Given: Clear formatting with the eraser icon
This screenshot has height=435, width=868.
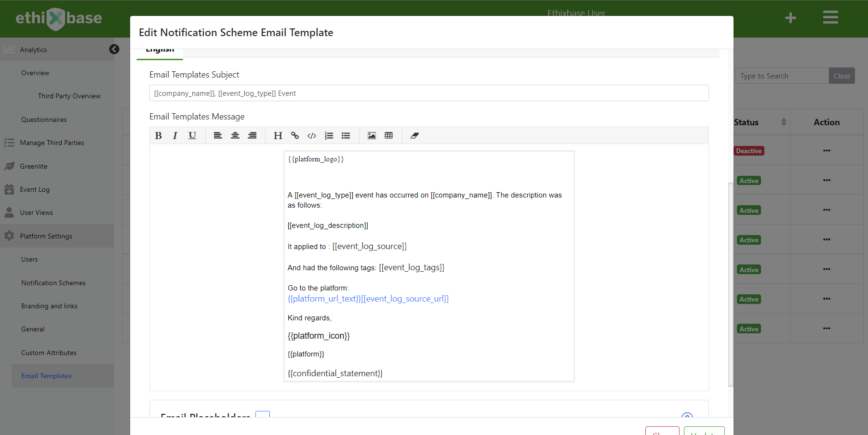Looking at the screenshot, I should [414, 136].
